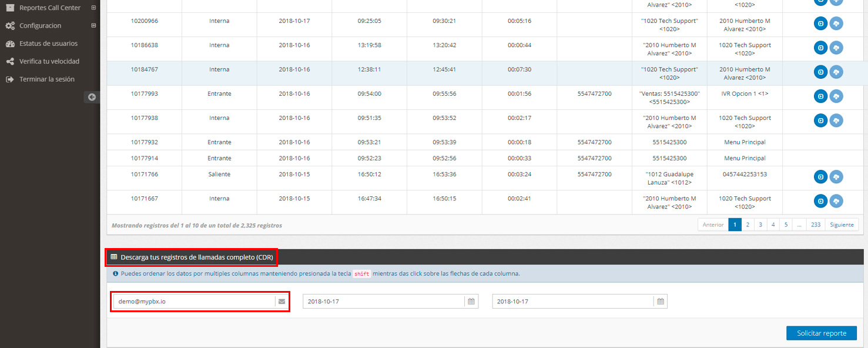The width and height of the screenshot is (868, 348).
Task: Jump to page 233 of records
Action: point(816,225)
